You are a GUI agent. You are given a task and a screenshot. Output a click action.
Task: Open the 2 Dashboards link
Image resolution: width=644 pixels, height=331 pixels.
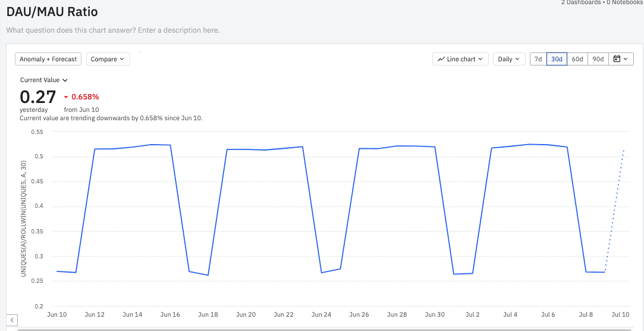pyautogui.click(x=580, y=3)
